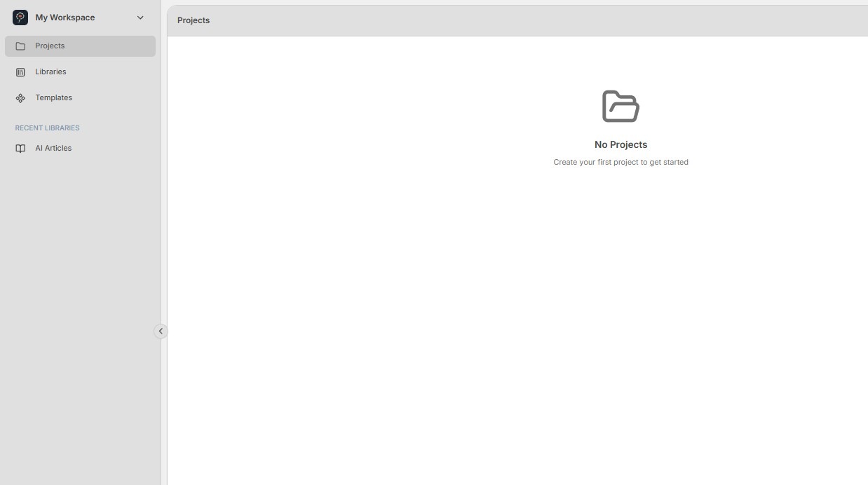This screenshot has width=868, height=485.
Task: Click the No Projects heading
Action: pyautogui.click(x=621, y=144)
